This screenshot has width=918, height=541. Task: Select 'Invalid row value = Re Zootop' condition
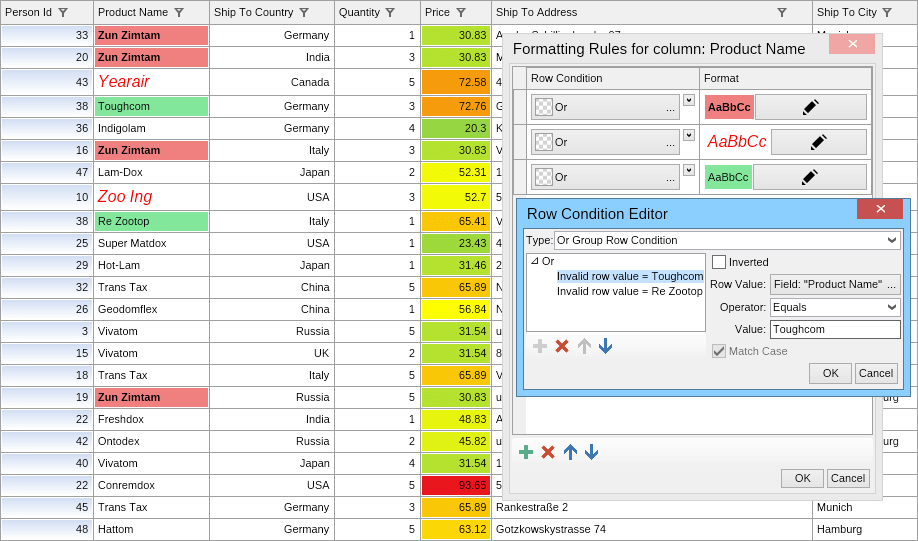629,291
